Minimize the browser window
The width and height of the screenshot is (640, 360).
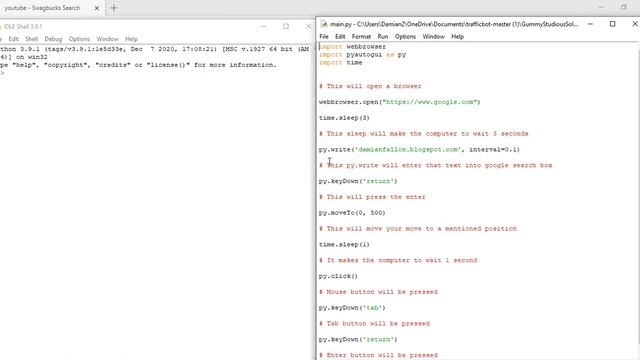(x=601, y=7)
